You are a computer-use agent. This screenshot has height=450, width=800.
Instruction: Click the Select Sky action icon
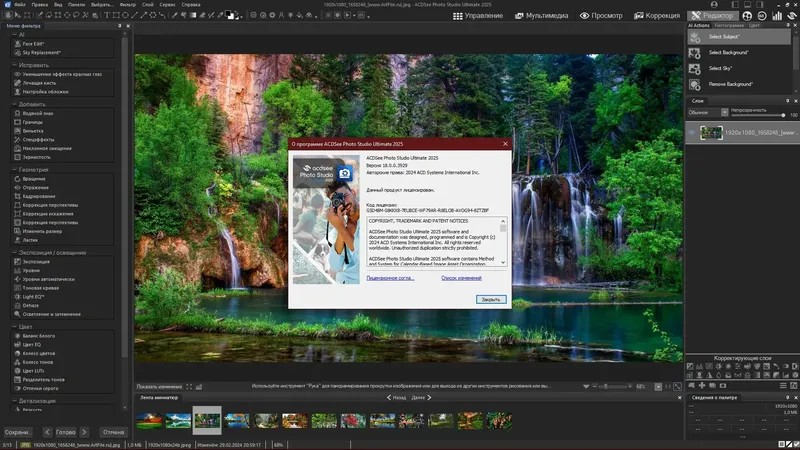[694, 68]
